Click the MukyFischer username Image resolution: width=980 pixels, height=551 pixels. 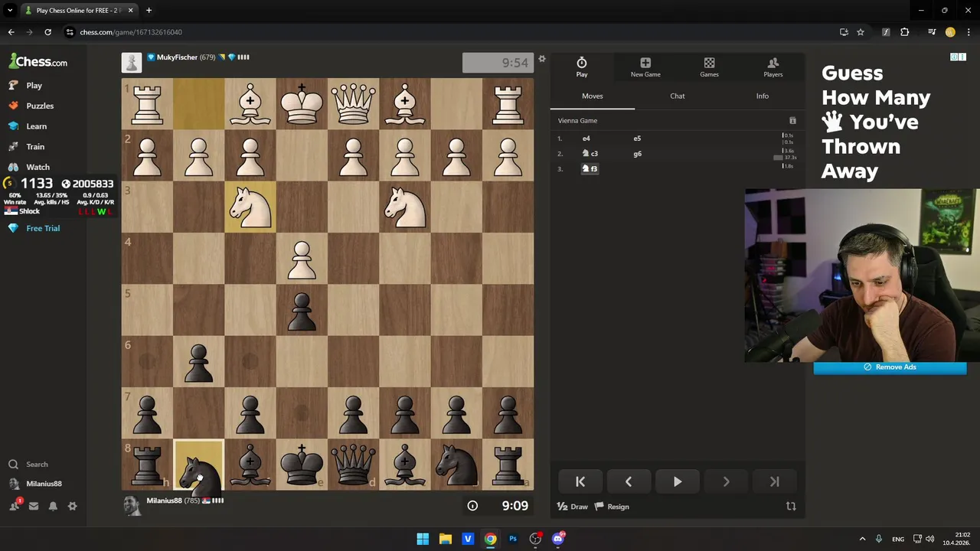pyautogui.click(x=177, y=57)
